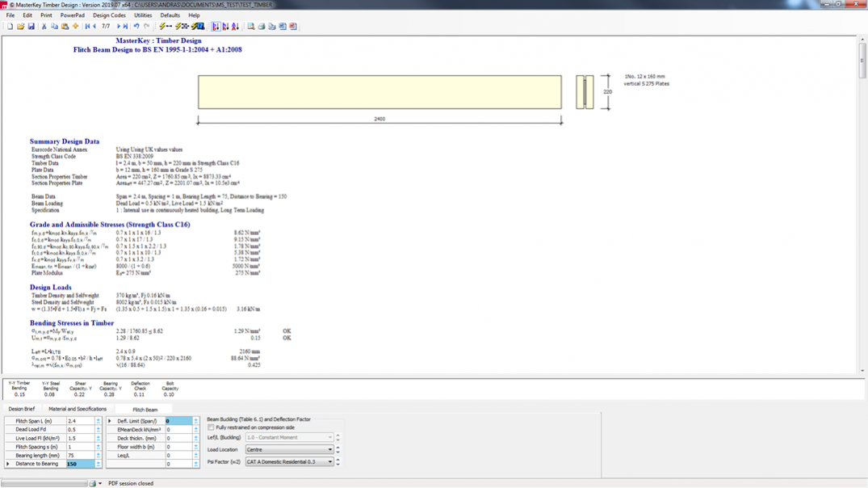The image size is (868, 488).
Task: Open the Lef/L (Buckling) dropdown
Action: [x=290, y=438]
